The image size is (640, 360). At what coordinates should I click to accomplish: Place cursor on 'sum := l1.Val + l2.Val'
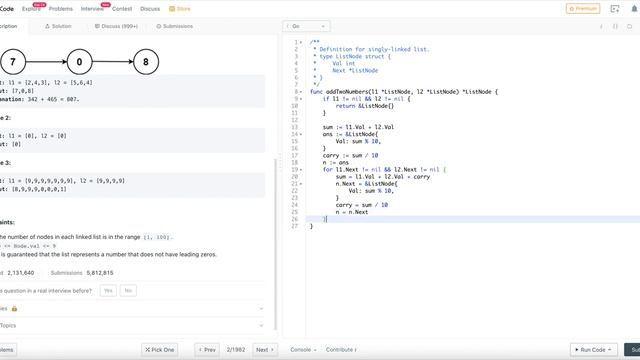[x=358, y=127]
